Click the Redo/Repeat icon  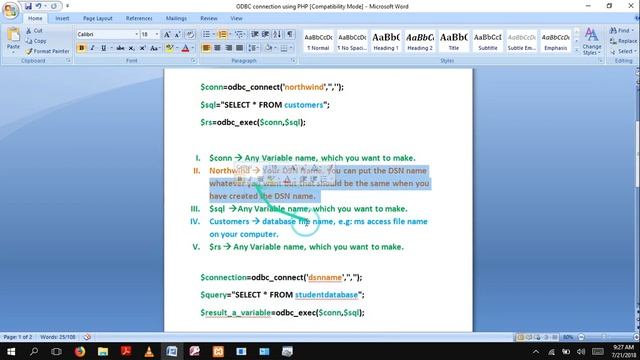pos(53,6)
